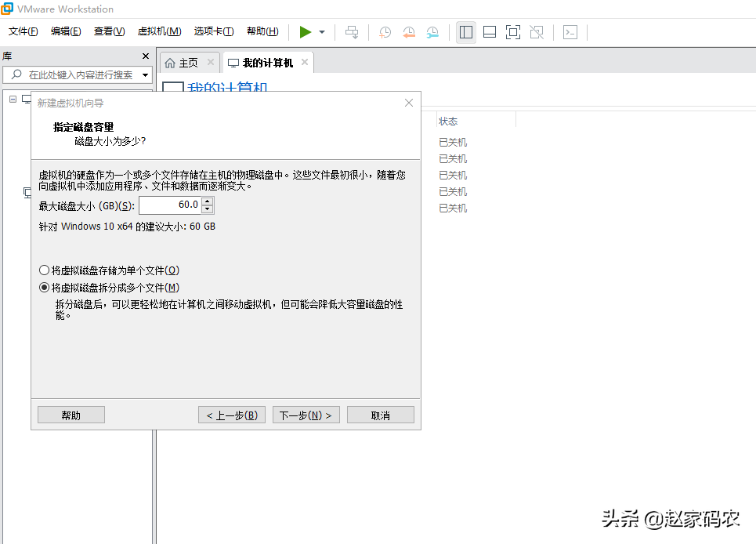Enter full screen mode icon
This screenshot has height=544, width=756.
(513, 32)
